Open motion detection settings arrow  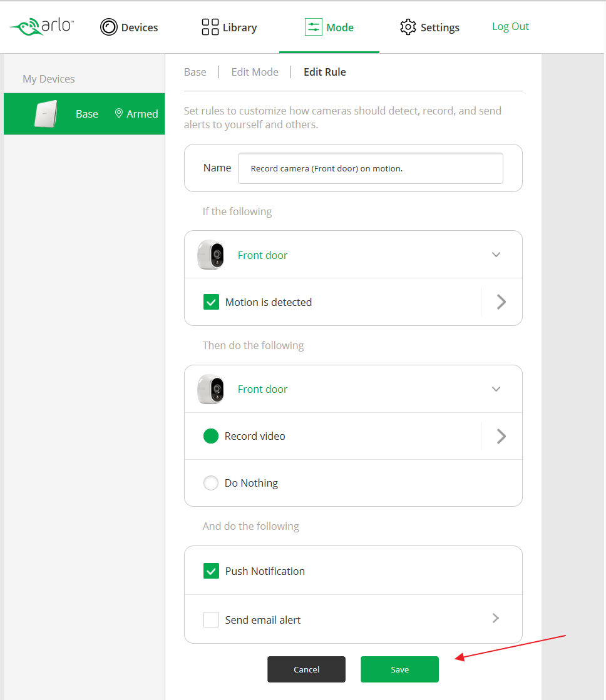(501, 302)
